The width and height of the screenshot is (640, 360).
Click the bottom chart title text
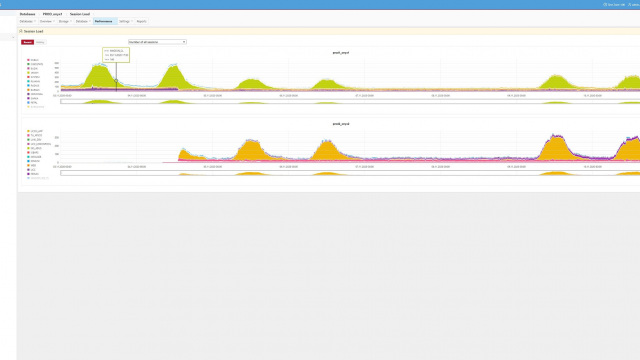(x=340, y=124)
